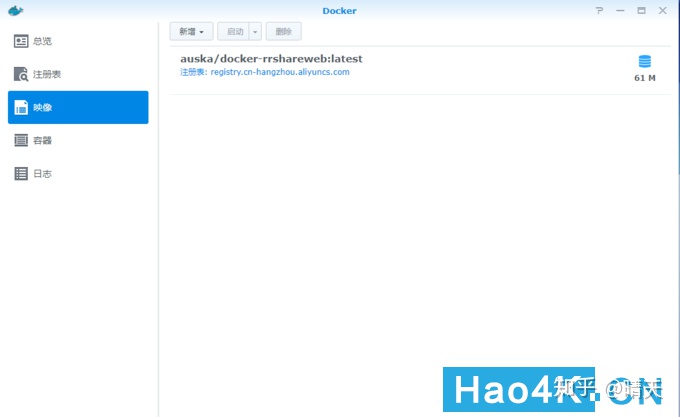Screen dimensions: 680x417
Task: Click the 启动 launch button
Action: (233, 32)
